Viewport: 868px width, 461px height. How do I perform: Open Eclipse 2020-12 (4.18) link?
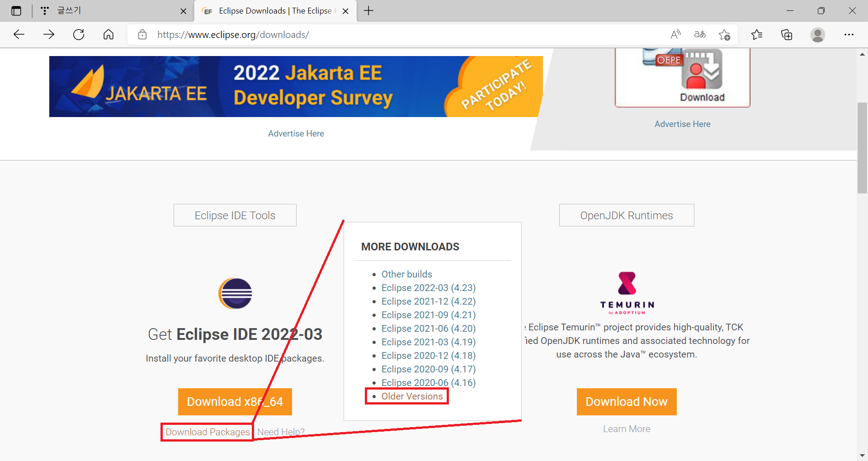click(429, 356)
